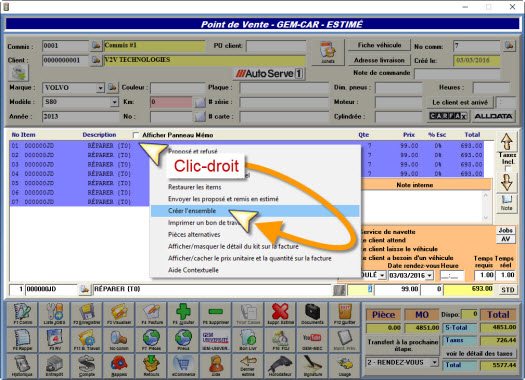Add an item with green plus icon
The height and width of the screenshot is (380, 525).
coord(183,314)
